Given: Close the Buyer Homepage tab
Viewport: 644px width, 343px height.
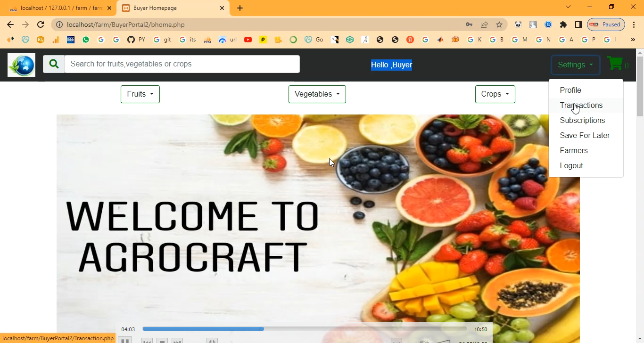Looking at the screenshot, I should [x=222, y=8].
